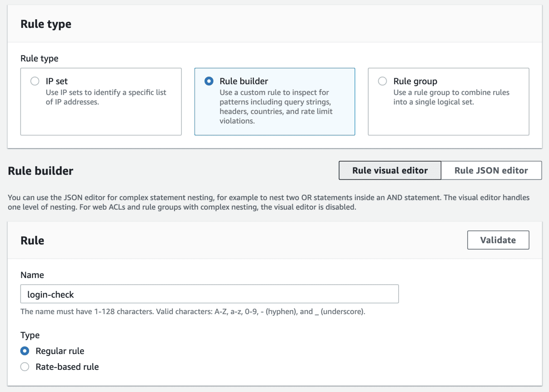Click the Validate button

point(498,240)
